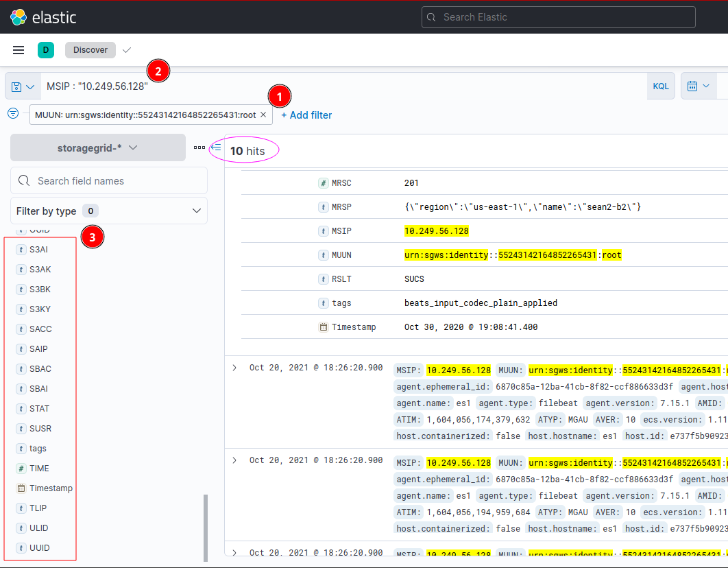Viewport: 728px width, 568px height.
Task: Click the Add filter link
Action: (x=306, y=115)
